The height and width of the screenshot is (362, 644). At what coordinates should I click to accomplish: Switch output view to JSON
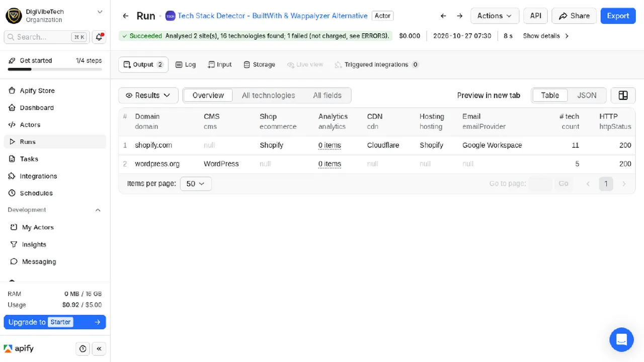click(x=587, y=96)
